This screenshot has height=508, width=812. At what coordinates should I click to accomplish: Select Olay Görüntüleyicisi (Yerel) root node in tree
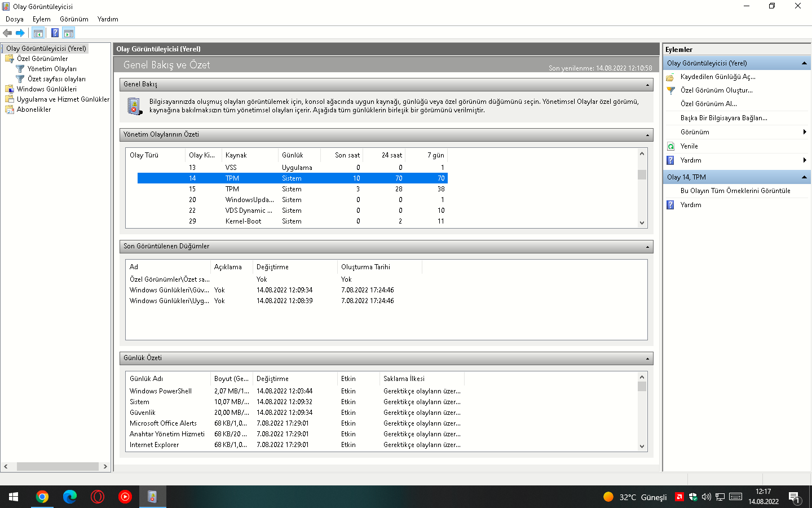point(46,49)
